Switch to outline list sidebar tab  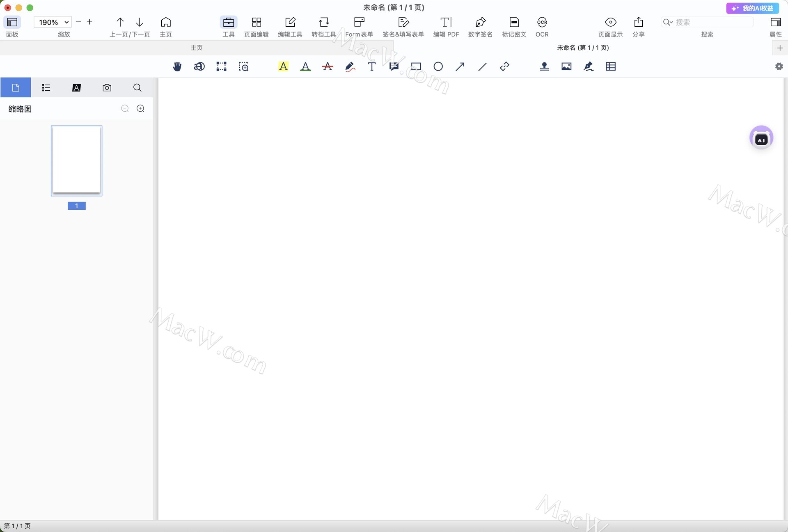tap(46, 87)
